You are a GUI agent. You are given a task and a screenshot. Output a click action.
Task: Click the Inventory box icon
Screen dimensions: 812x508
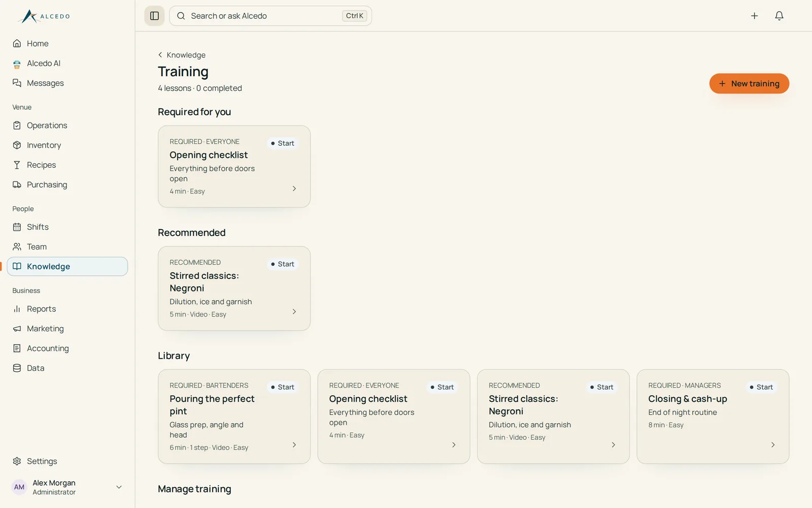(x=17, y=145)
